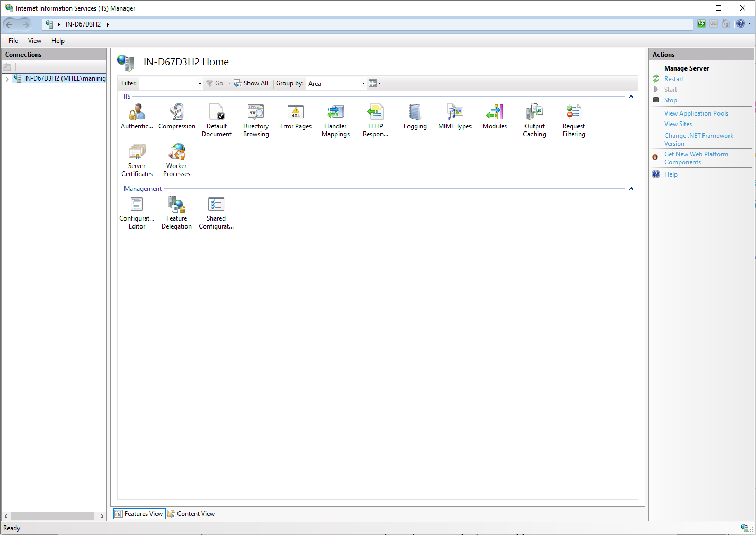Click the refresh page icon in address bar
The image size is (756, 535).
click(x=701, y=24)
